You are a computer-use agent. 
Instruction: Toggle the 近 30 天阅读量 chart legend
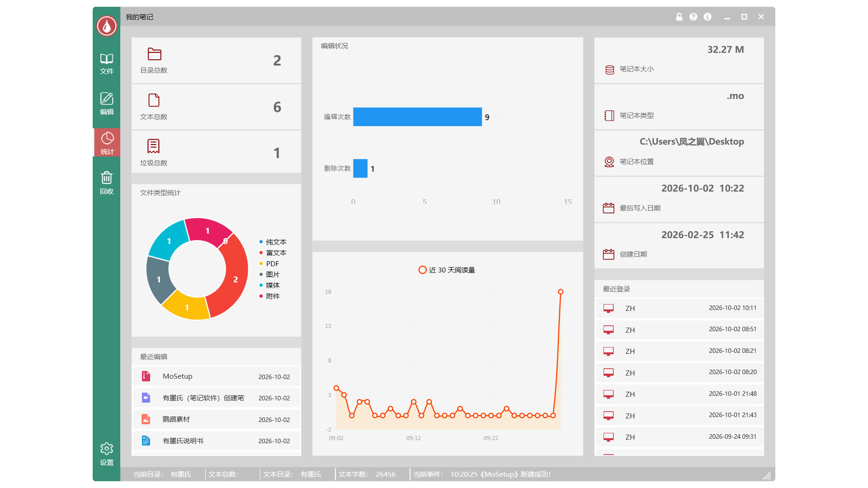[x=447, y=270]
